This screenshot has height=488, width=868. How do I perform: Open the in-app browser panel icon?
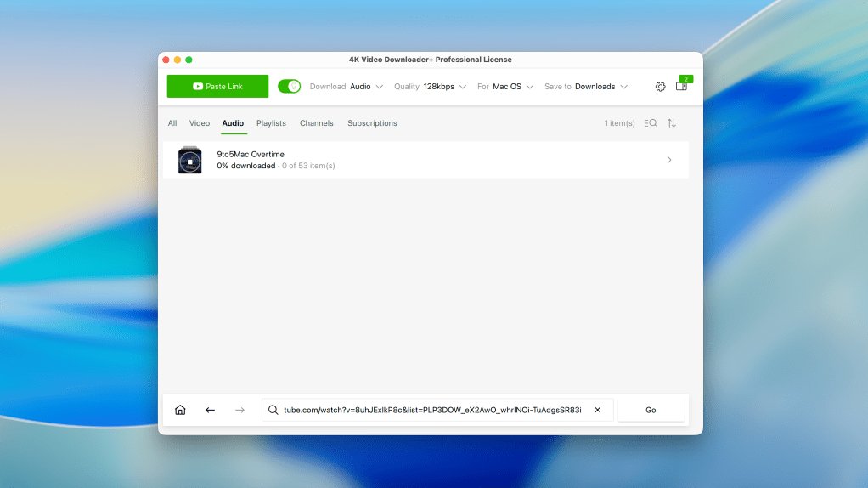[x=681, y=87]
